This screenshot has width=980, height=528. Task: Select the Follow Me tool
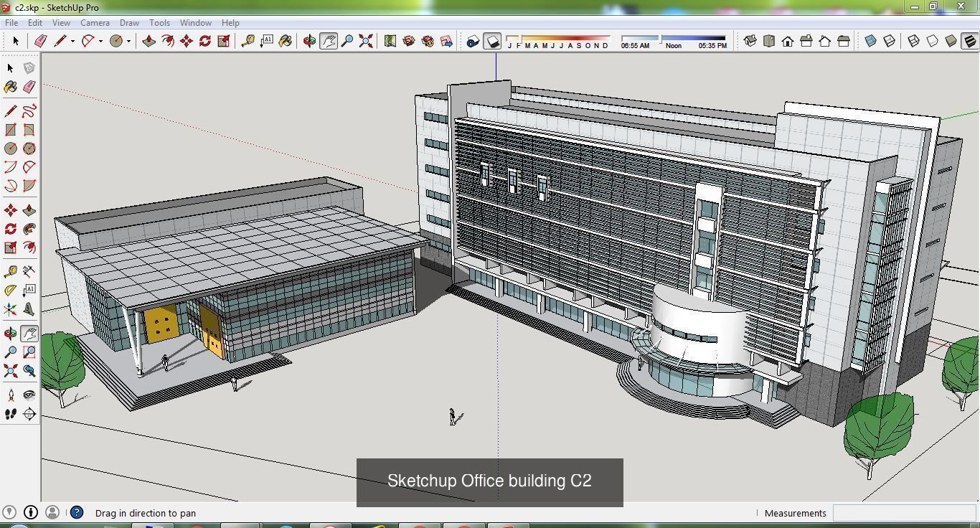(x=29, y=229)
